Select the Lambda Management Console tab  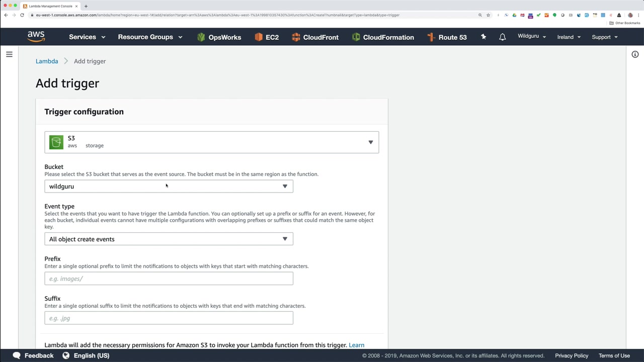(x=49, y=6)
